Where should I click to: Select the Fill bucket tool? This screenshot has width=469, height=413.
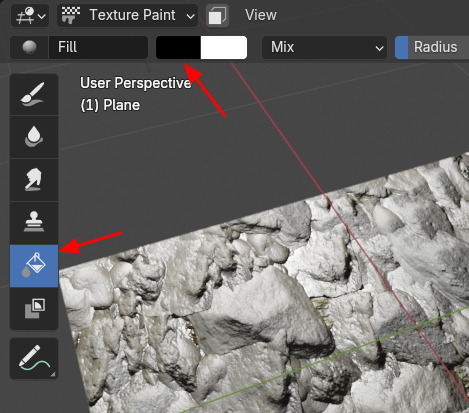34,266
